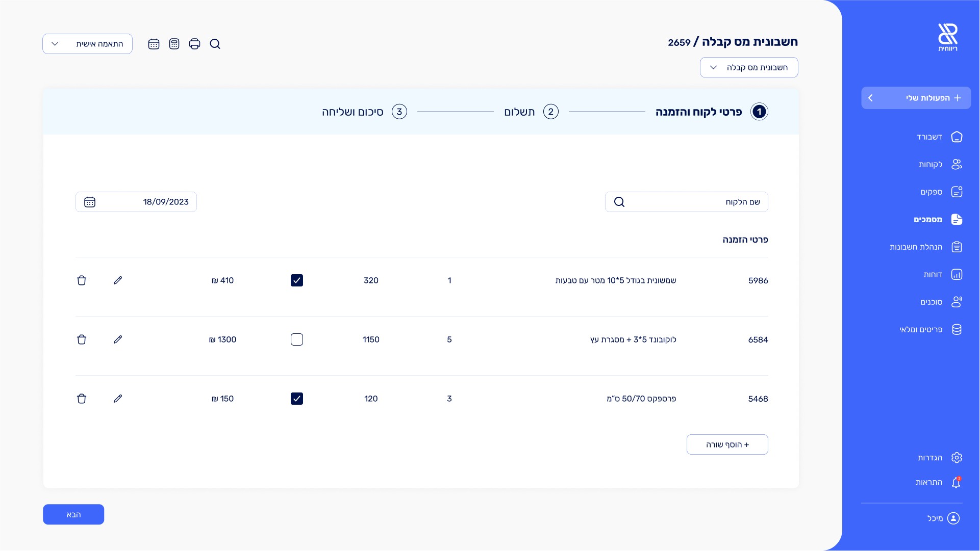Click the printer icon in top toolbar
This screenshot has height=551, width=980.
pyautogui.click(x=194, y=44)
